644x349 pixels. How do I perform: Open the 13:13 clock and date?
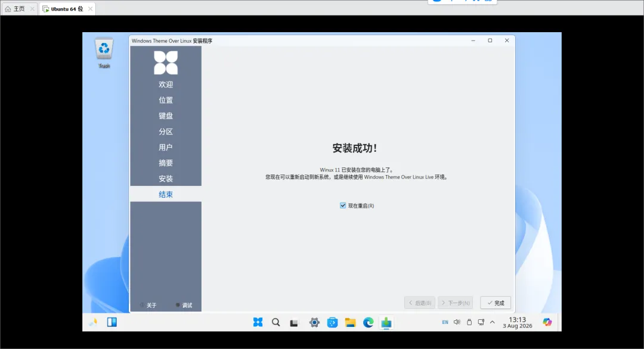(518, 322)
